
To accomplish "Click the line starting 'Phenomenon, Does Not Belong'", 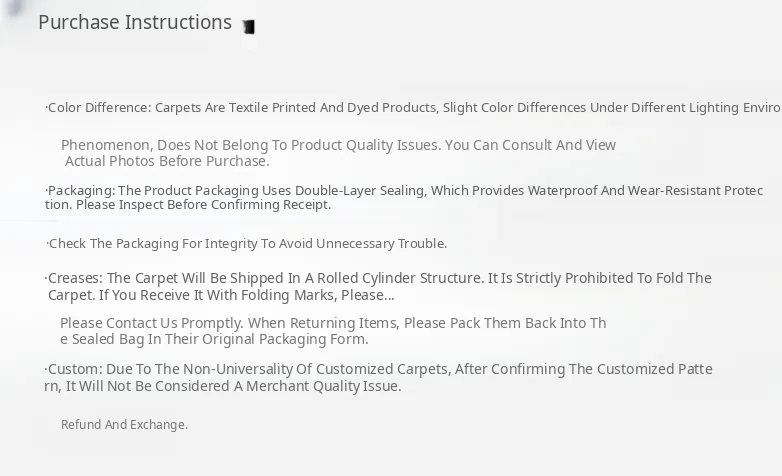I will click(x=338, y=145).
